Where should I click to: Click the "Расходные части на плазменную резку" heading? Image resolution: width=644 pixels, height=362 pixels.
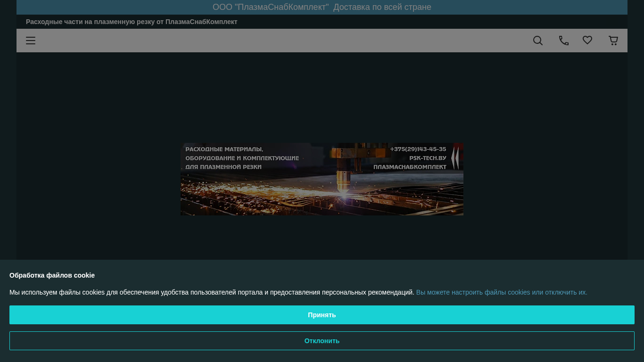click(x=132, y=22)
